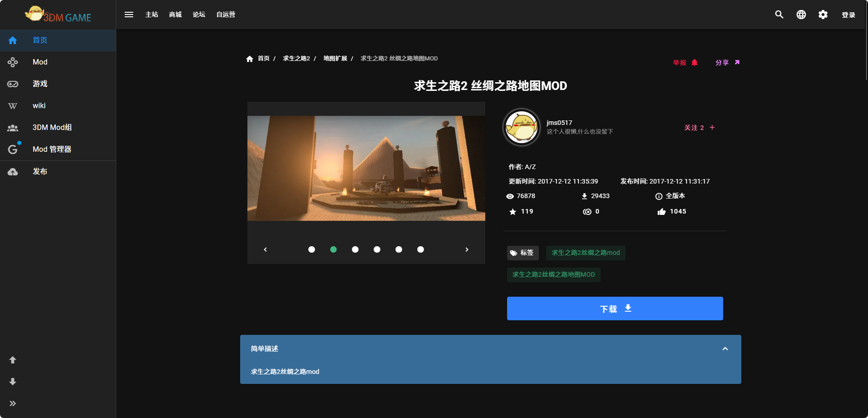This screenshot has height=418, width=868.
Task: Open 3DM Mod组 sidebar item
Action: [58, 127]
